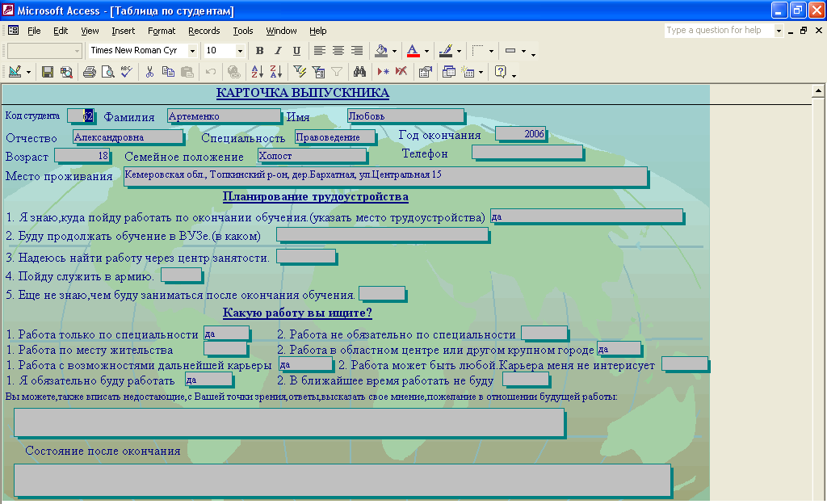Sort records descending Z to A

277,72
